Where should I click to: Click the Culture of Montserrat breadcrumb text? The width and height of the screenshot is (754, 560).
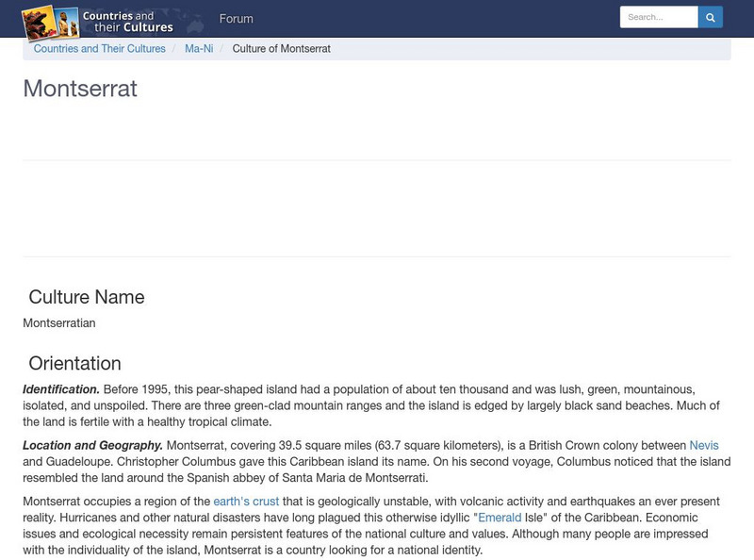pos(281,49)
